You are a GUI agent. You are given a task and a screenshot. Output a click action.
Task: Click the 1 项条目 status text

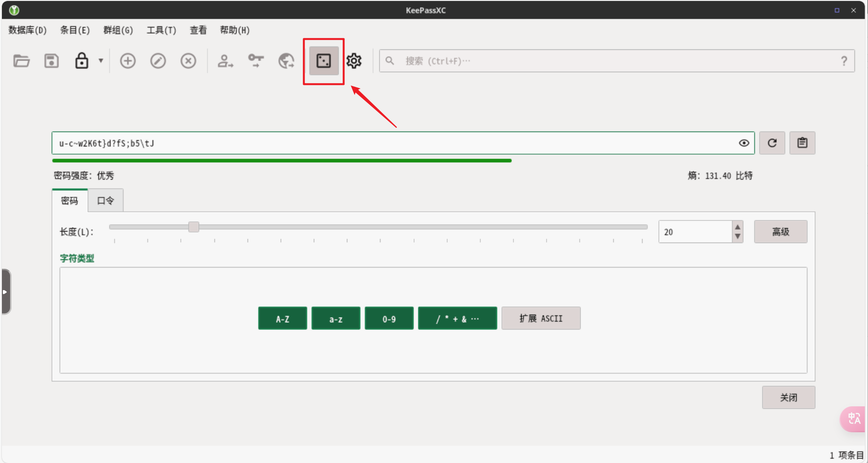pos(846,455)
